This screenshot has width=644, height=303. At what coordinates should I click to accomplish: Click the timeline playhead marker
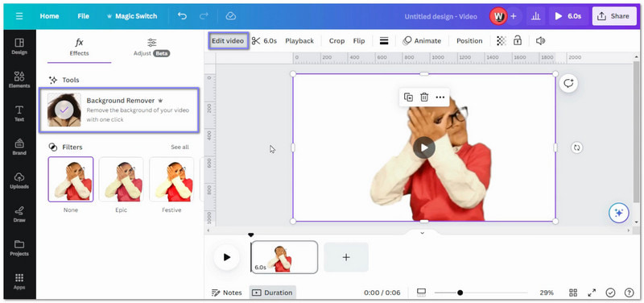251,235
